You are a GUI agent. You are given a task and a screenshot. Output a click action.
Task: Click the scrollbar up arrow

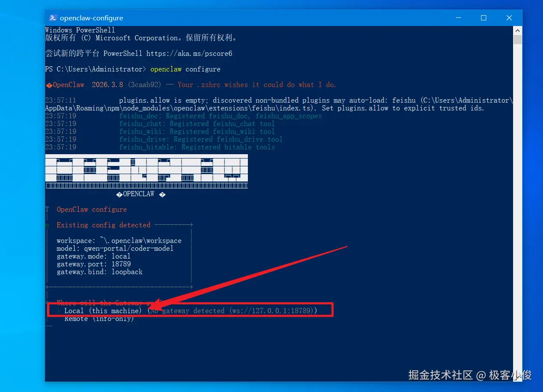click(517, 30)
